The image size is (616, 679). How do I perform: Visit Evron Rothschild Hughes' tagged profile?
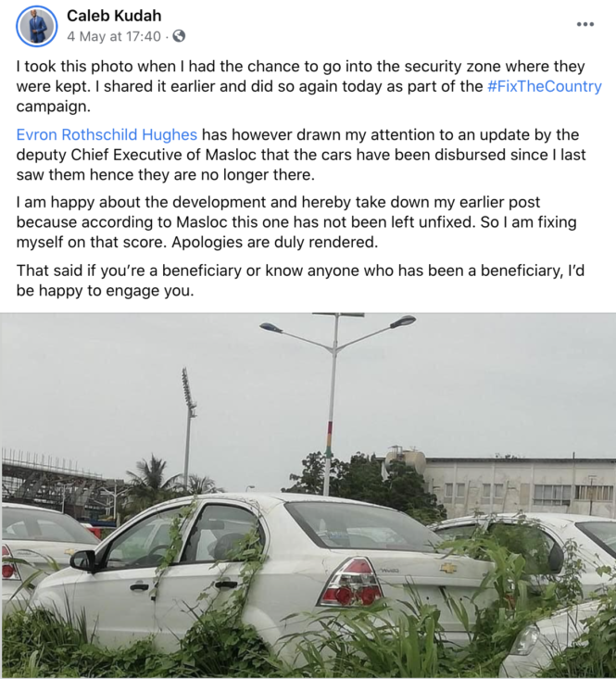(x=107, y=134)
